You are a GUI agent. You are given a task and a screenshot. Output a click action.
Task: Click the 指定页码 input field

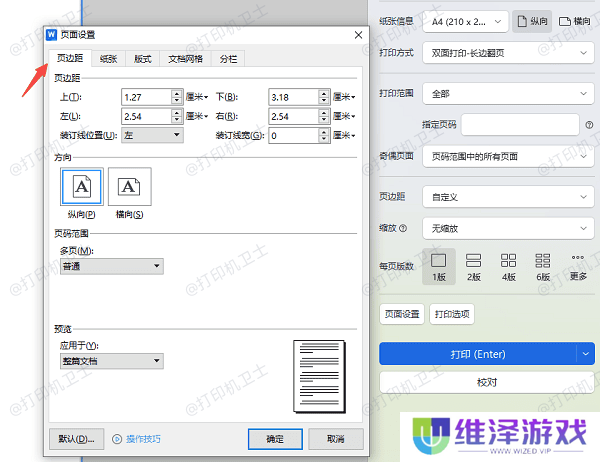point(520,124)
